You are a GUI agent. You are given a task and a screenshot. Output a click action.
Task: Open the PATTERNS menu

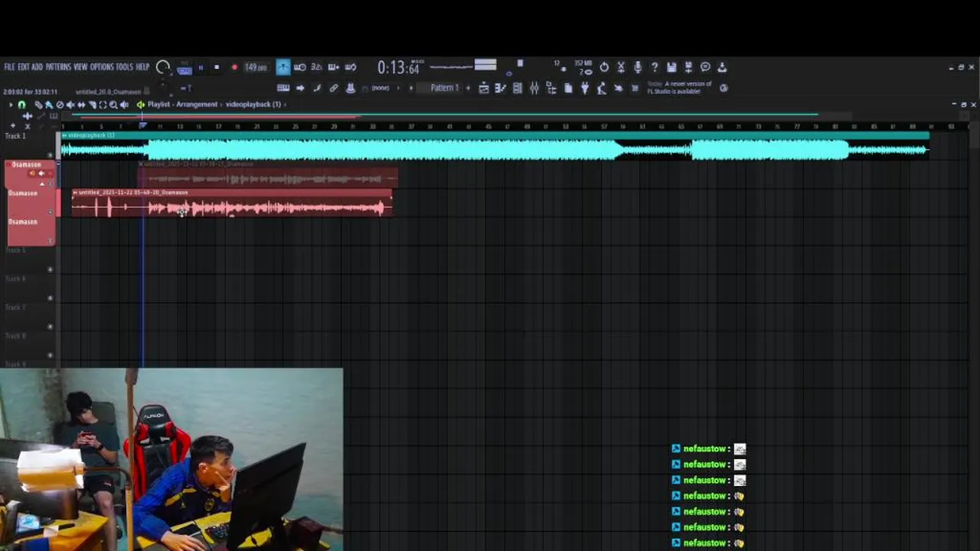pyautogui.click(x=58, y=67)
